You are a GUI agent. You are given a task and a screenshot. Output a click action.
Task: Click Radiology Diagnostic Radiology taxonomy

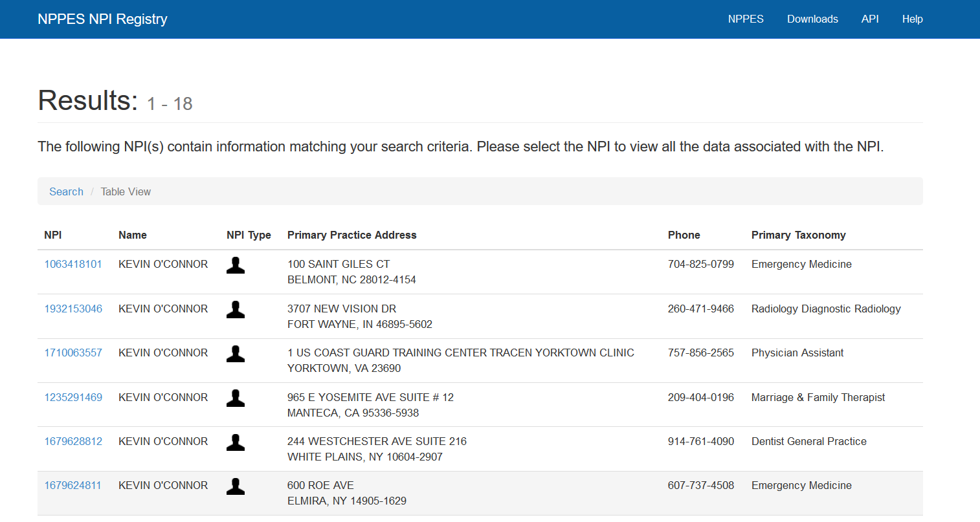[826, 309]
